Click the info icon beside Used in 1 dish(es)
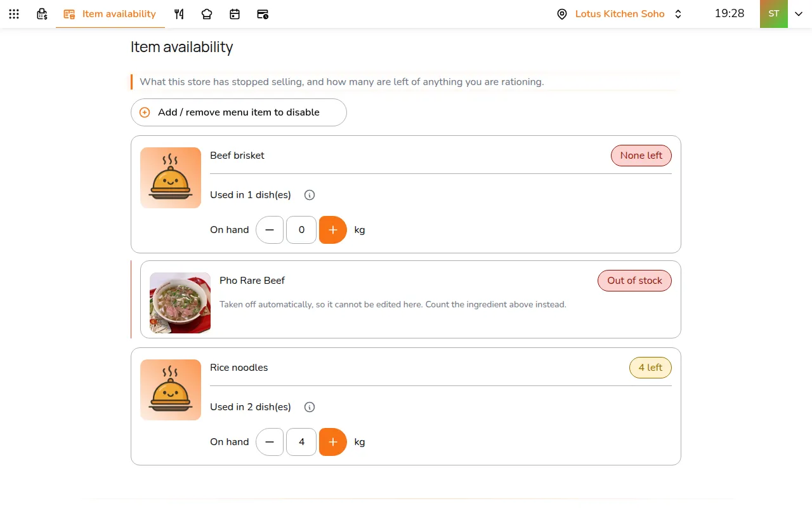The height and width of the screenshot is (508, 812). pos(310,195)
